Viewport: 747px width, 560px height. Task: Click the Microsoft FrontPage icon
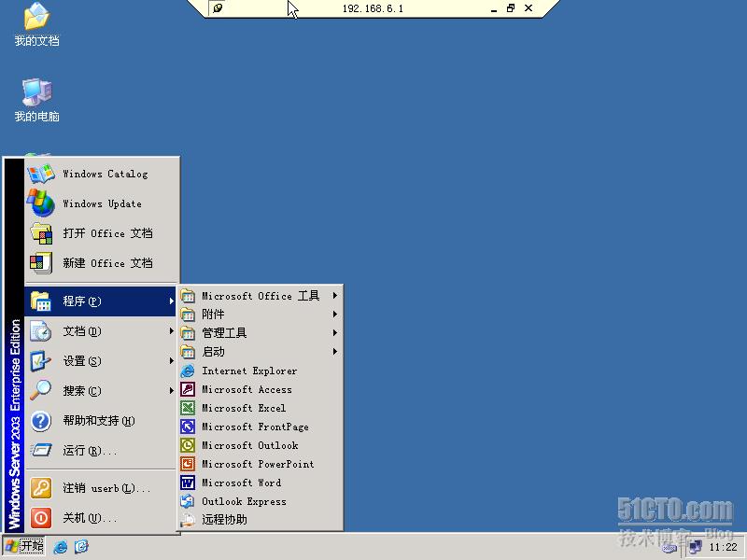click(188, 427)
